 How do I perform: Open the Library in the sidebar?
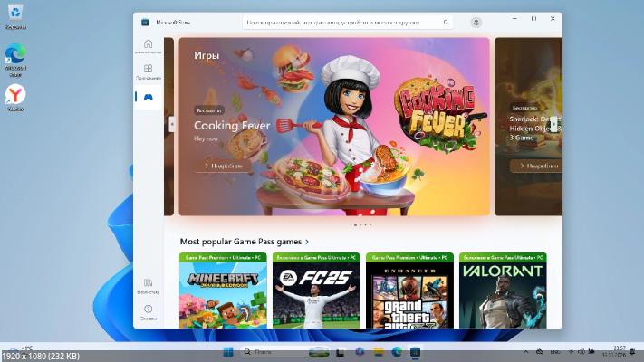point(148,286)
